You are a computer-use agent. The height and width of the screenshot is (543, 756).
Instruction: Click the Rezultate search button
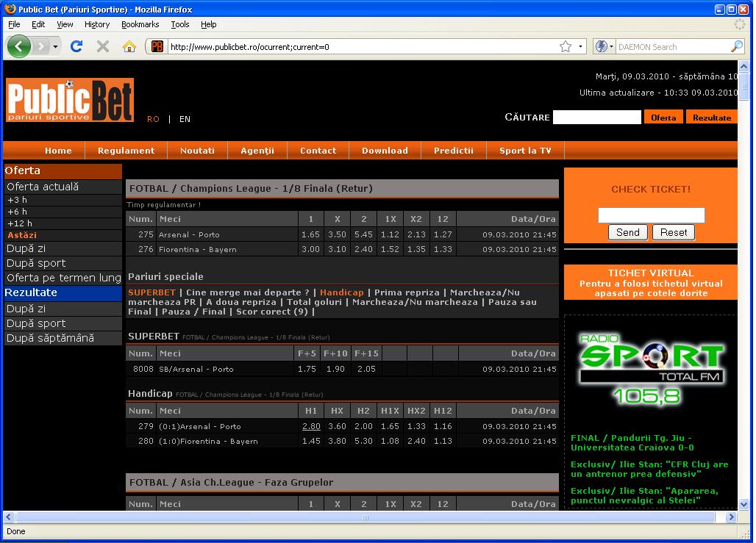(712, 118)
